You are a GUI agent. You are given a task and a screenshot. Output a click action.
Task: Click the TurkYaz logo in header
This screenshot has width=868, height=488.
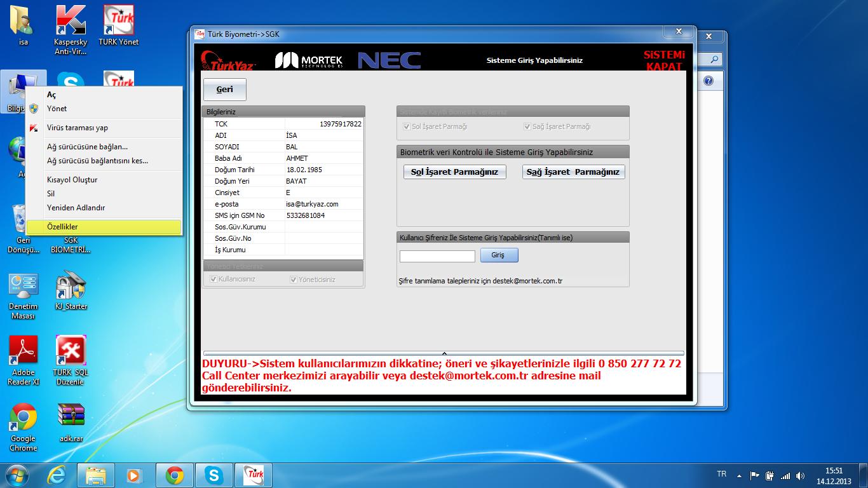229,60
